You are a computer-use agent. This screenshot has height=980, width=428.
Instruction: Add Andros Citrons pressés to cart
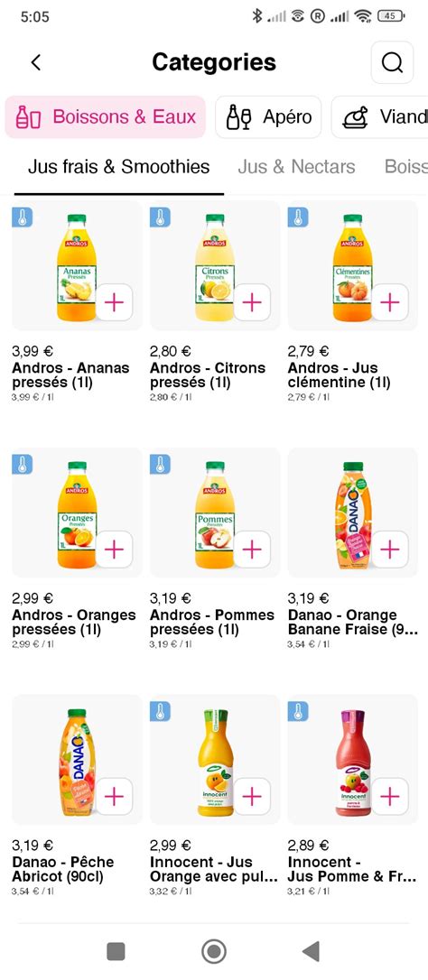pos(252,302)
